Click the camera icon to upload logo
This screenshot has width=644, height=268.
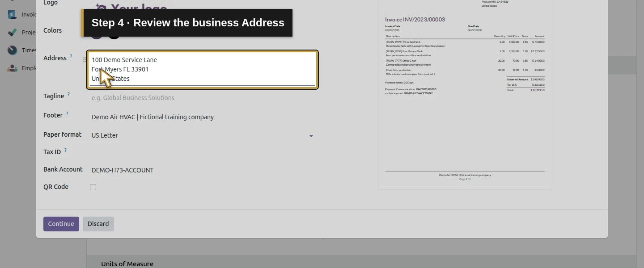(101, 8)
